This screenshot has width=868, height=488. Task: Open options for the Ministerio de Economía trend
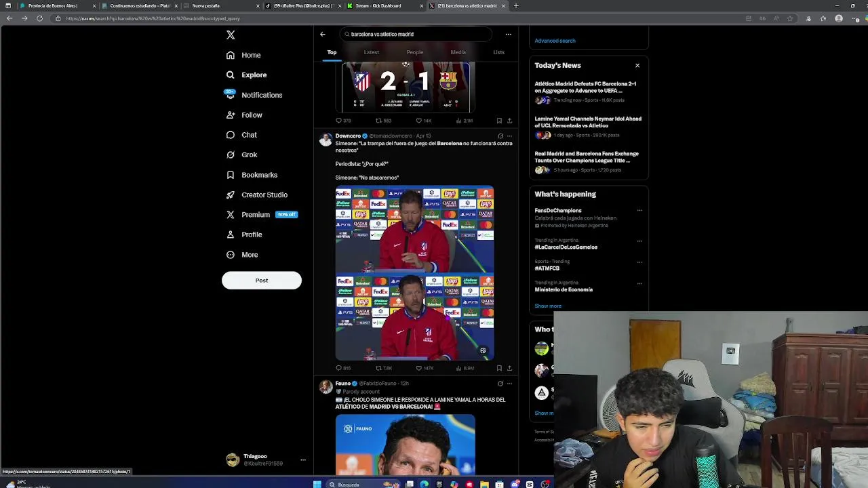[x=639, y=283]
